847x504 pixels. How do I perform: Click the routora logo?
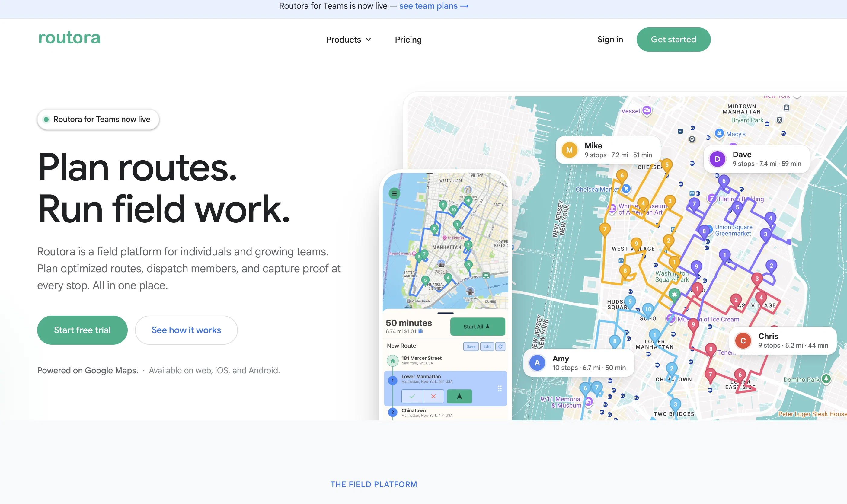pos(69,38)
